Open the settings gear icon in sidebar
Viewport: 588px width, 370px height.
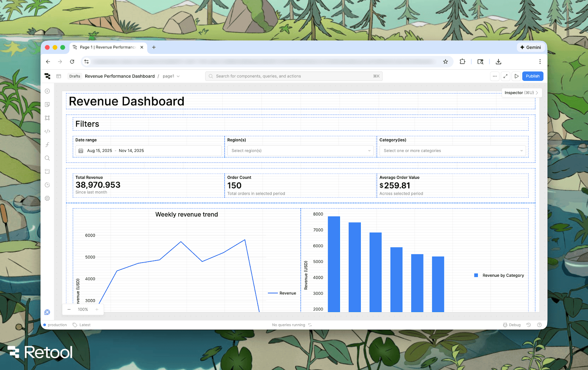point(47,198)
